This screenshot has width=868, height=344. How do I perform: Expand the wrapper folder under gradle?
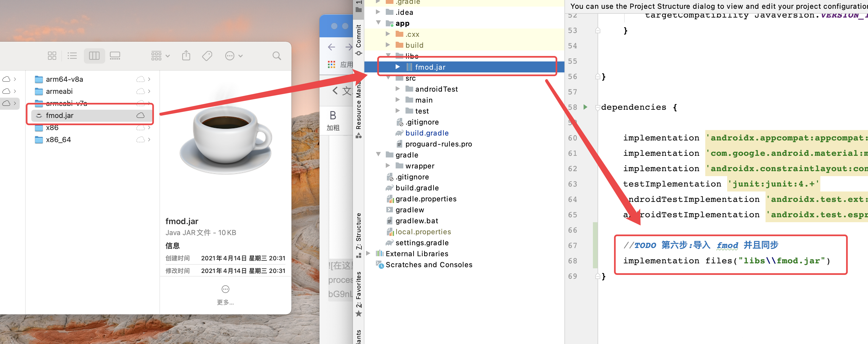coord(388,166)
